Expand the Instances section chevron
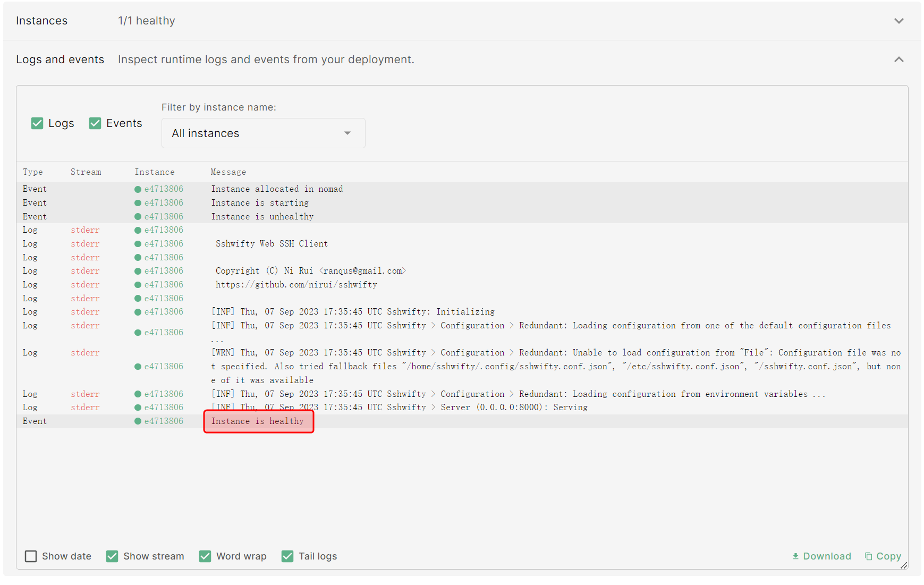 tap(898, 21)
